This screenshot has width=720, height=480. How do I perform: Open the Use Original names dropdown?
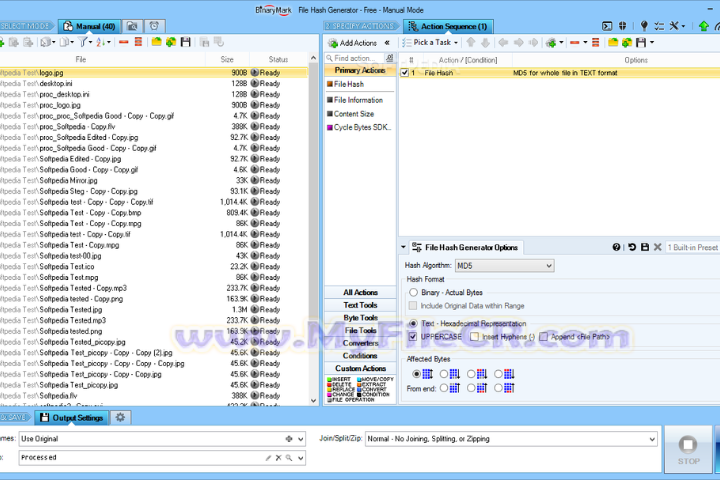[162, 439]
